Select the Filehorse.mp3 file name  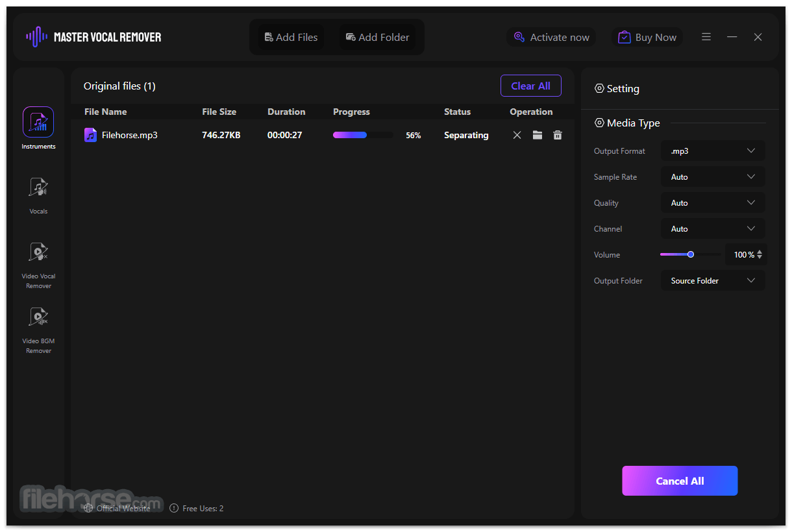coord(130,135)
